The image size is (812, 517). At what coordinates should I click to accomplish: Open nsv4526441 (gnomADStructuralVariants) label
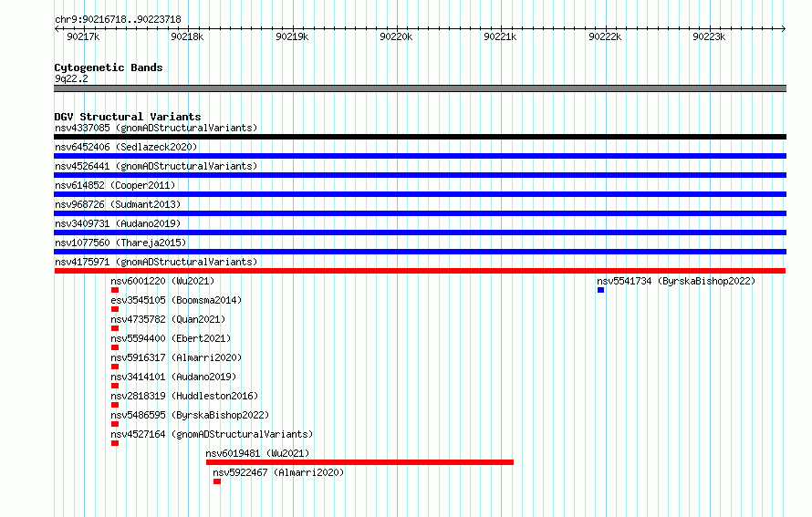point(156,166)
